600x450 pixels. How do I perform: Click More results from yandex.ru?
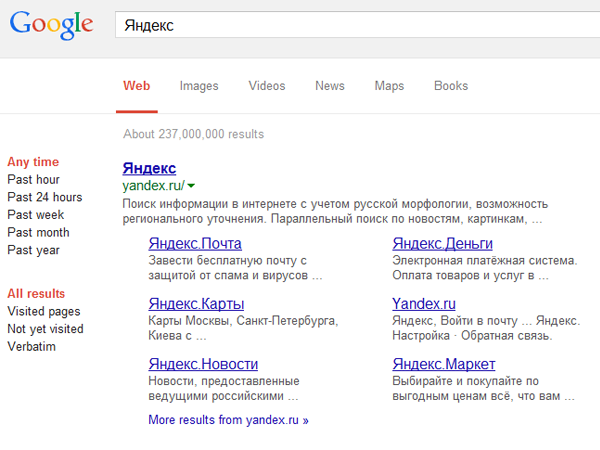pyautogui.click(x=228, y=420)
